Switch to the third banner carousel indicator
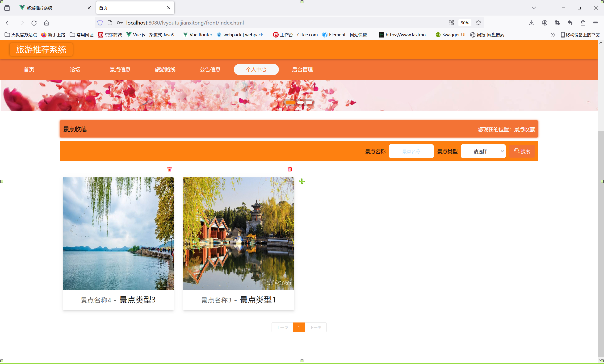 pyautogui.click(x=309, y=102)
